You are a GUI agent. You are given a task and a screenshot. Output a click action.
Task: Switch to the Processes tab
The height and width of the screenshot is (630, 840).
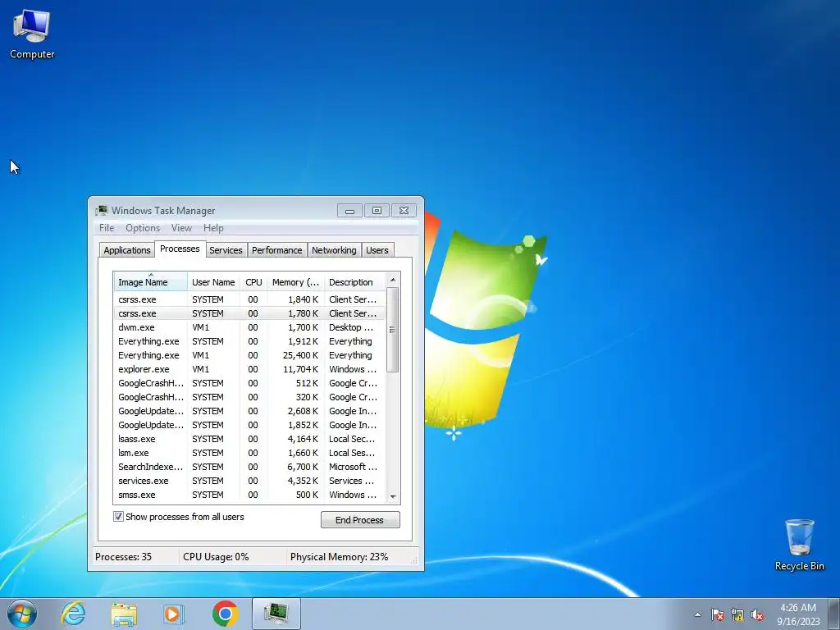[x=180, y=249]
